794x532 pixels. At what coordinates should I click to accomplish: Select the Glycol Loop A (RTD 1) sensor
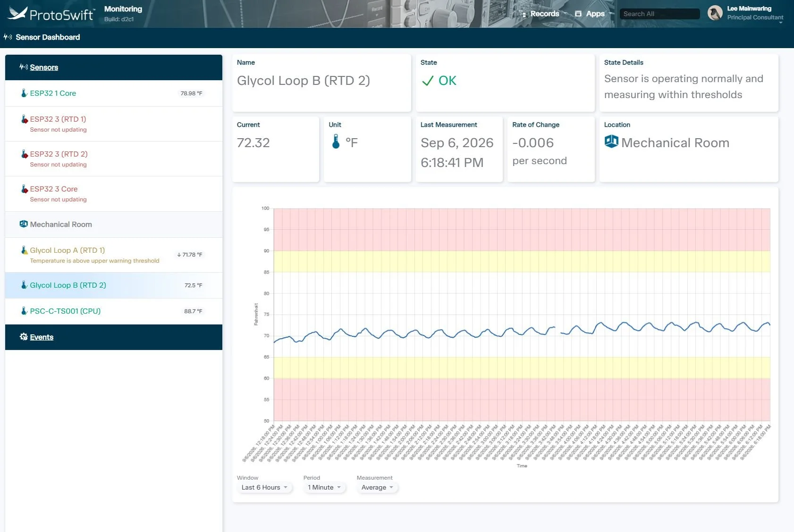(114, 255)
